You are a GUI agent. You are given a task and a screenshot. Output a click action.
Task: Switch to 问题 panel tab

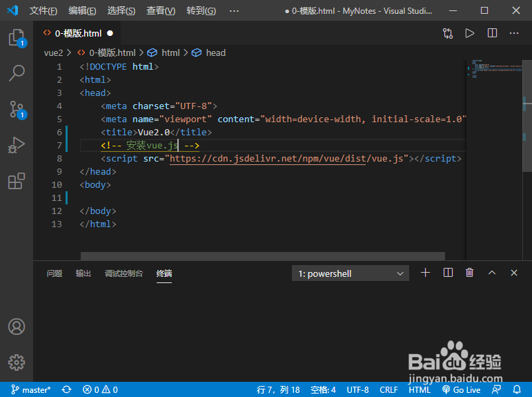point(55,273)
